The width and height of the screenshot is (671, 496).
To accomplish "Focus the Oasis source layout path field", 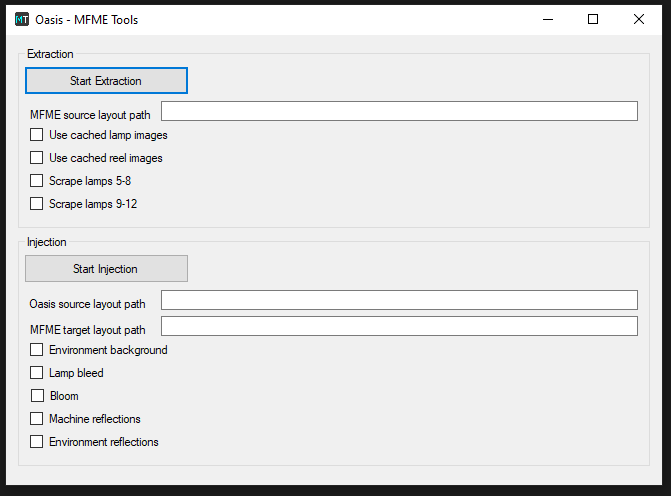I will (399, 300).
